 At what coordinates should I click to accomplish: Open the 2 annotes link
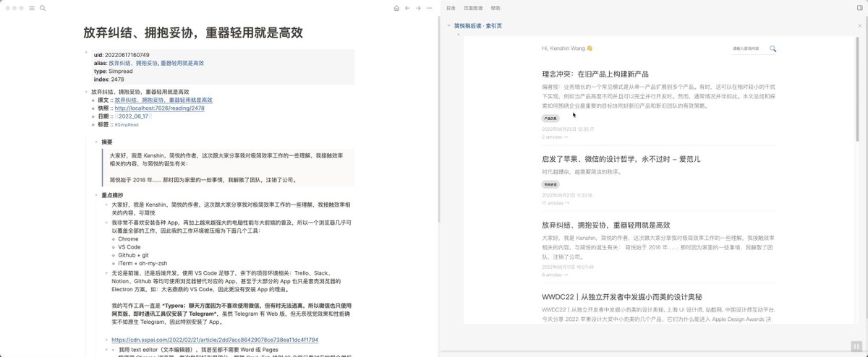[555, 137]
